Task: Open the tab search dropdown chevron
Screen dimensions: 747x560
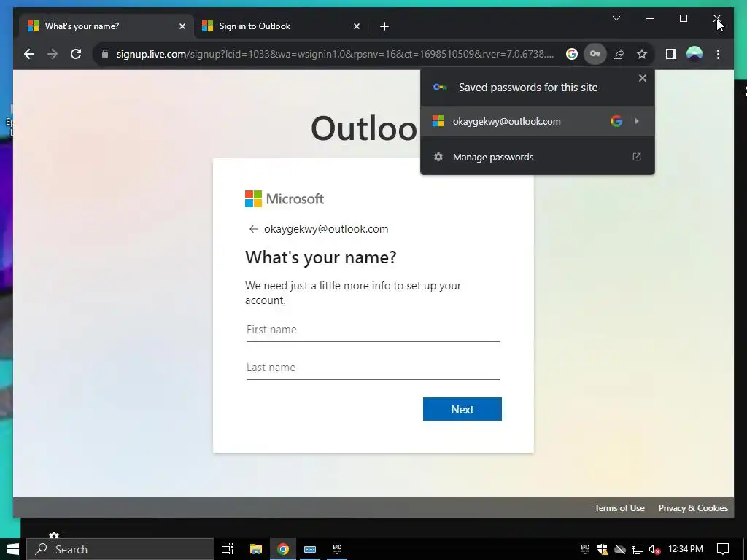Action: coord(616,18)
